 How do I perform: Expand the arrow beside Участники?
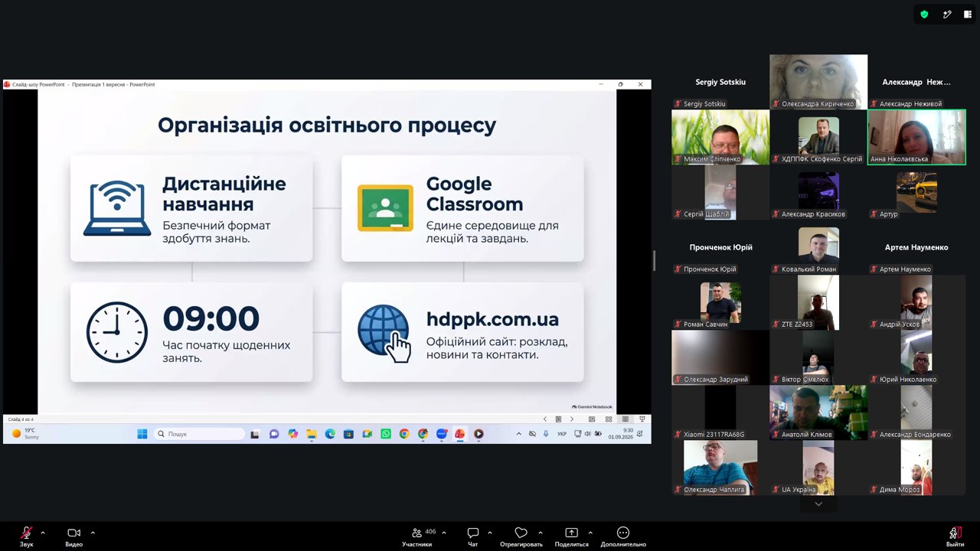tap(444, 533)
